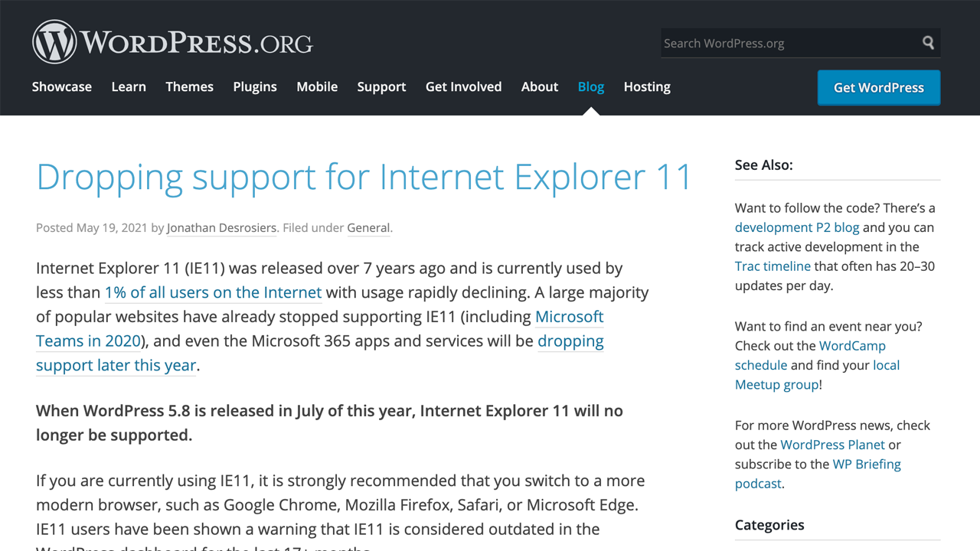Image resolution: width=980 pixels, height=551 pixels.
Task: Visit author Jonathan Desrosiers' profile
Action: (x=221, y=228)
